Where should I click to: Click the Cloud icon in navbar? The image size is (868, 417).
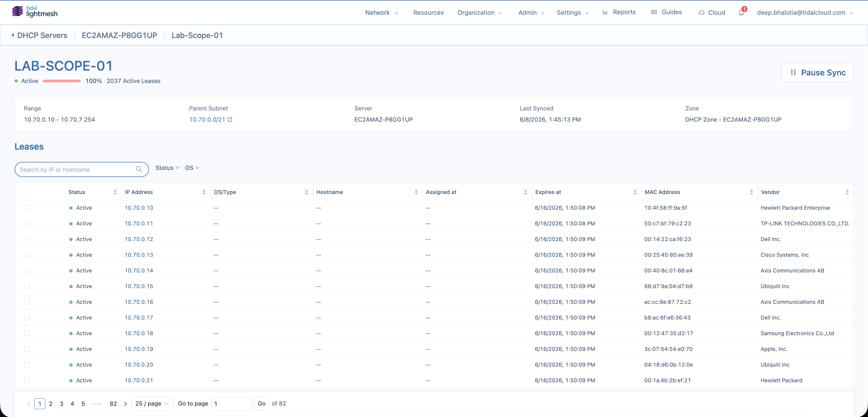702,12
